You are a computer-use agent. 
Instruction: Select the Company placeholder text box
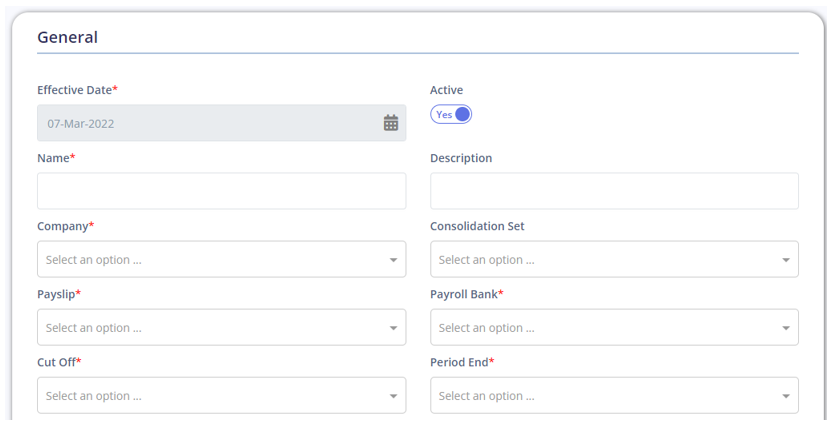(x=222, y=259)
